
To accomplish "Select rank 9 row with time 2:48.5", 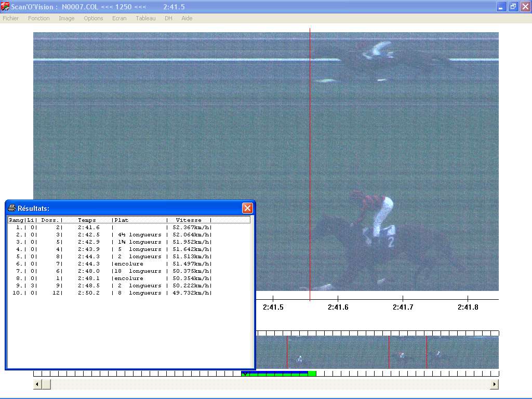I will pyautogui.click(x=129, y=285).
